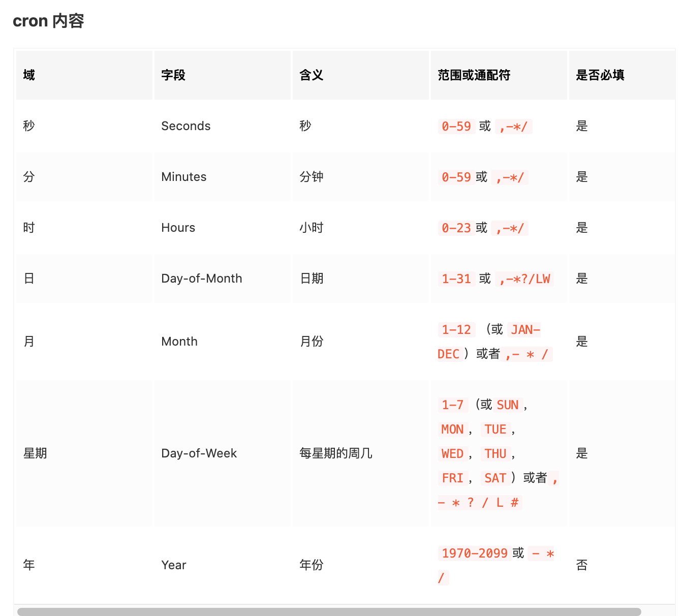Click '0-59' in the Minutes row
This screenshot has height=616, width=682.
(x=456, y=177)
